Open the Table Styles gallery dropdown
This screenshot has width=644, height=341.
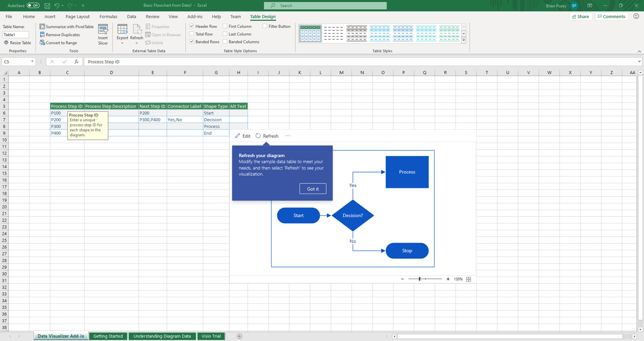tap(464, 39)
